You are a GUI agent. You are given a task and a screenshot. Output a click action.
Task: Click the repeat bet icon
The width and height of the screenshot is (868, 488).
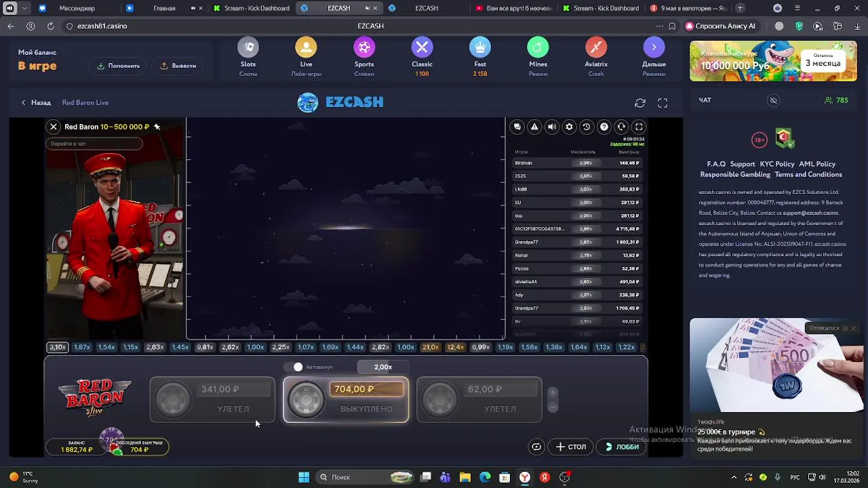536,447
